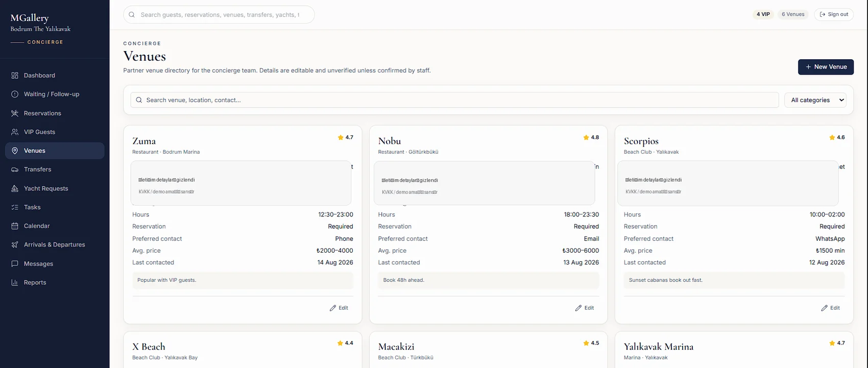Focus the global guest search field

pos(219,15)
